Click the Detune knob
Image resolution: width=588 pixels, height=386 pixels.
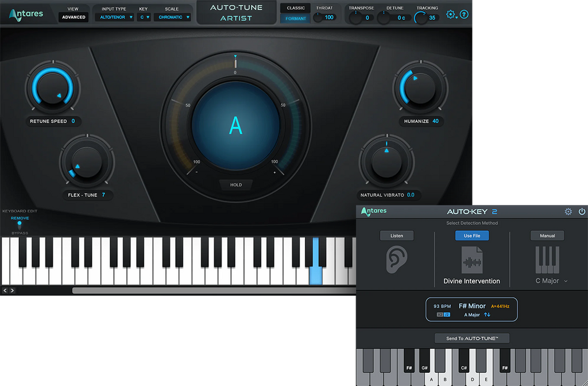point(383,18)
